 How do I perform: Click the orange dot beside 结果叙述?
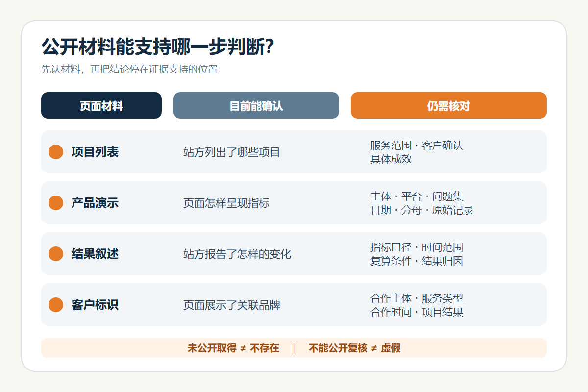pyautogui.click(x=56, y=254)
